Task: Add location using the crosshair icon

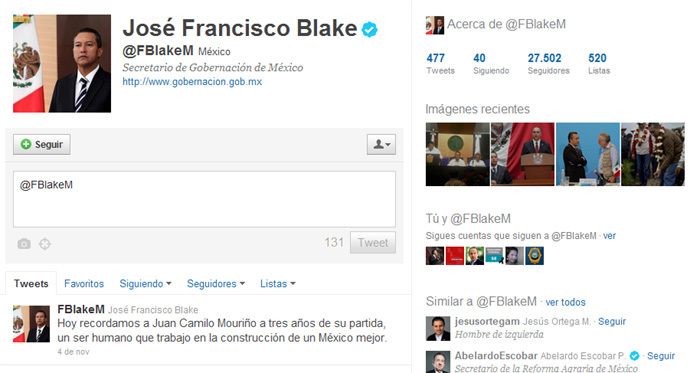Action: [x=45, y=244]
